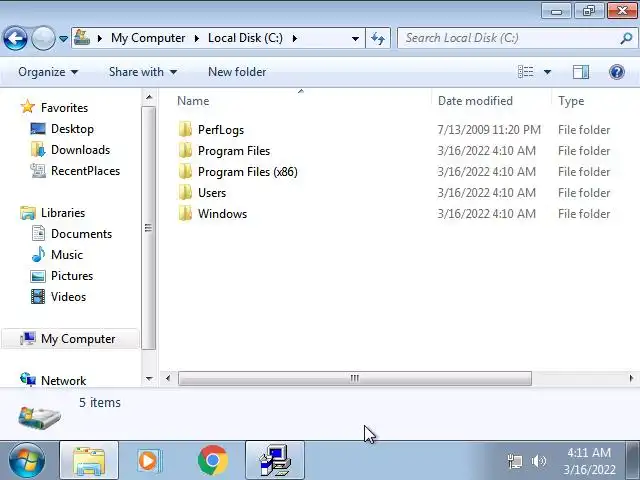Select the Windows folder icon
Screen dimensions: 640x480
[x=185, y=213]
